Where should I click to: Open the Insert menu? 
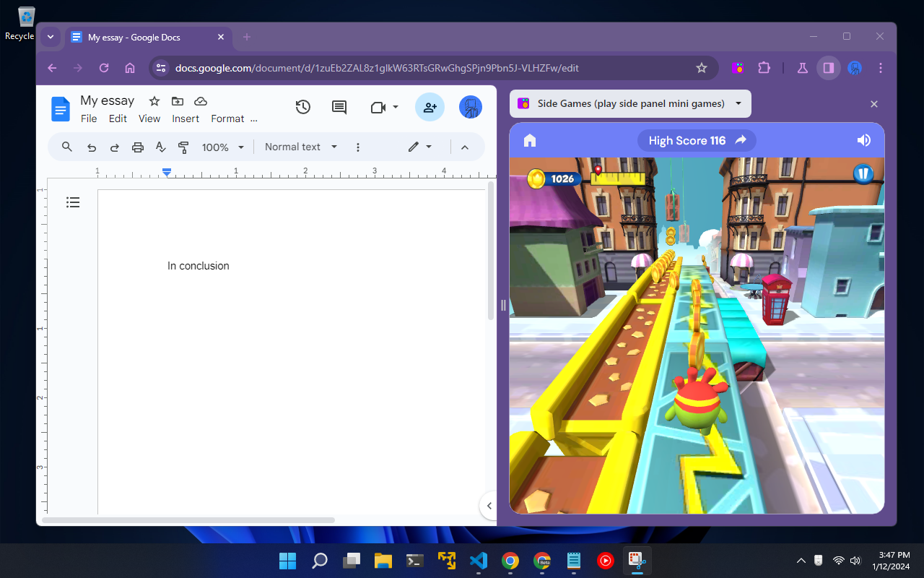click(186, 118)
